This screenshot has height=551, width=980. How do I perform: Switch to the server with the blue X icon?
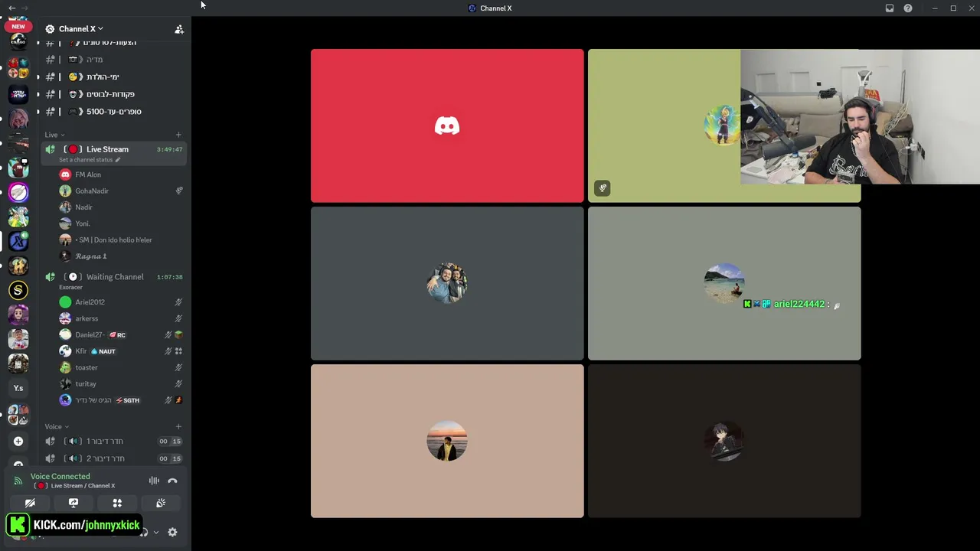click(x=18, y=241)
